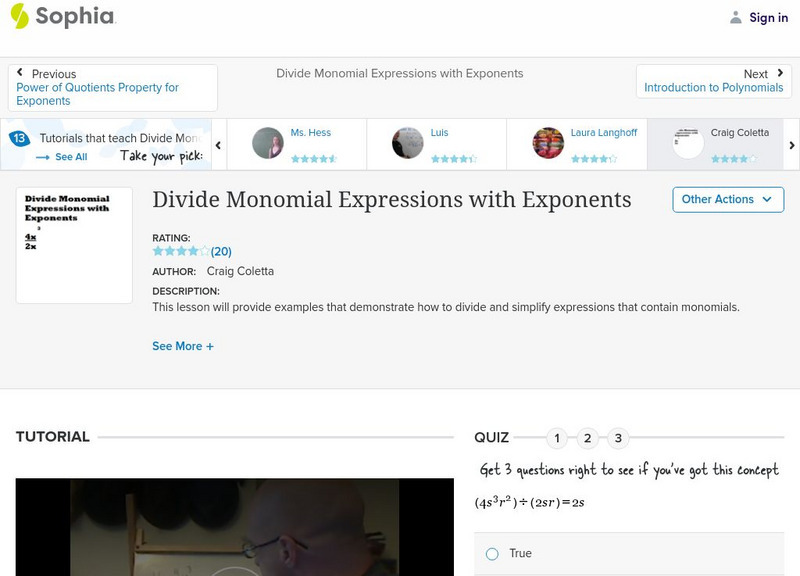Go to quiz question 2

tap(588, 438)
